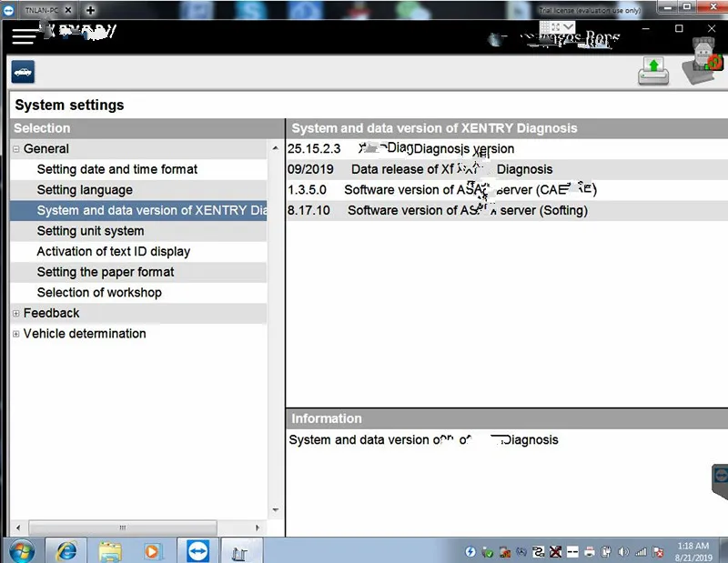Click the tree scroll-up arrow
This screenshot has height=563, width=728.
point(276,148)
